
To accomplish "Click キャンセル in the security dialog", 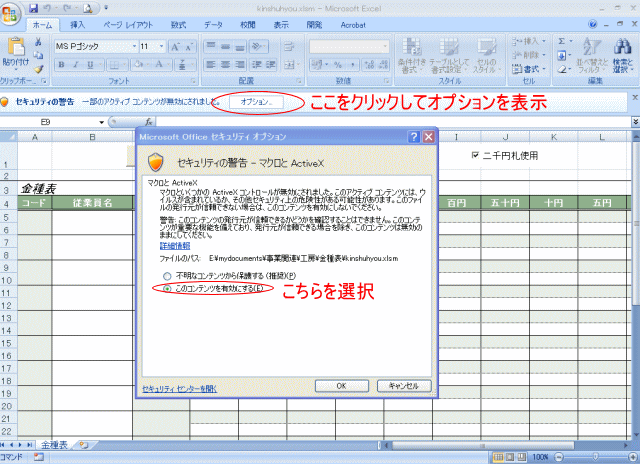I will click(x=404, y=386).
